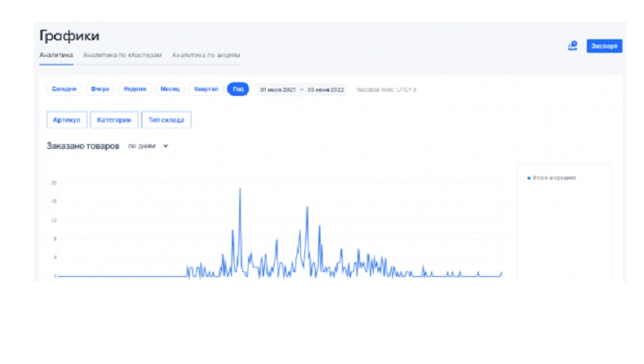This screenshot has width=644, height=364.
Task: Click the highest peak on the chart
Action: (x=240, y=190)
